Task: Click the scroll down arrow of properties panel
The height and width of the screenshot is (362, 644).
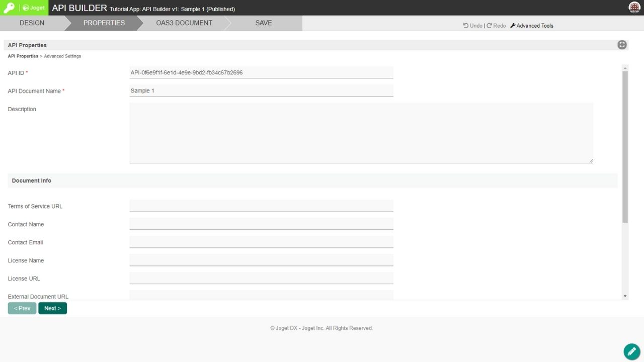Action: tap(625, 296)
